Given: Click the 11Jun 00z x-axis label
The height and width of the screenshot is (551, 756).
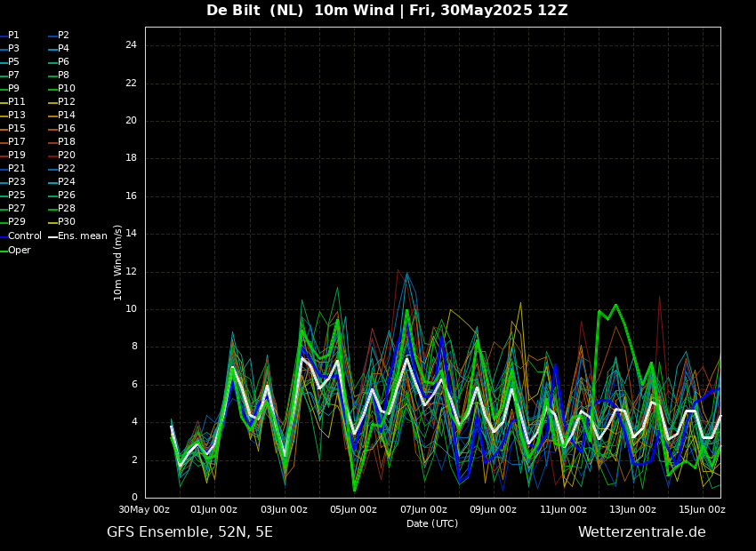Looking at the screenshot, I should 563,510.
